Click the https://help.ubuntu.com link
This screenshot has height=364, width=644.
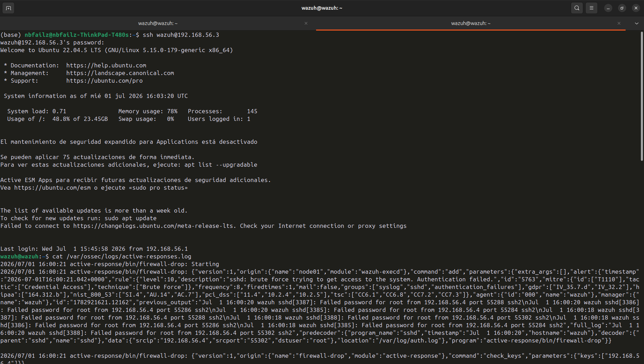coord(106,65)
